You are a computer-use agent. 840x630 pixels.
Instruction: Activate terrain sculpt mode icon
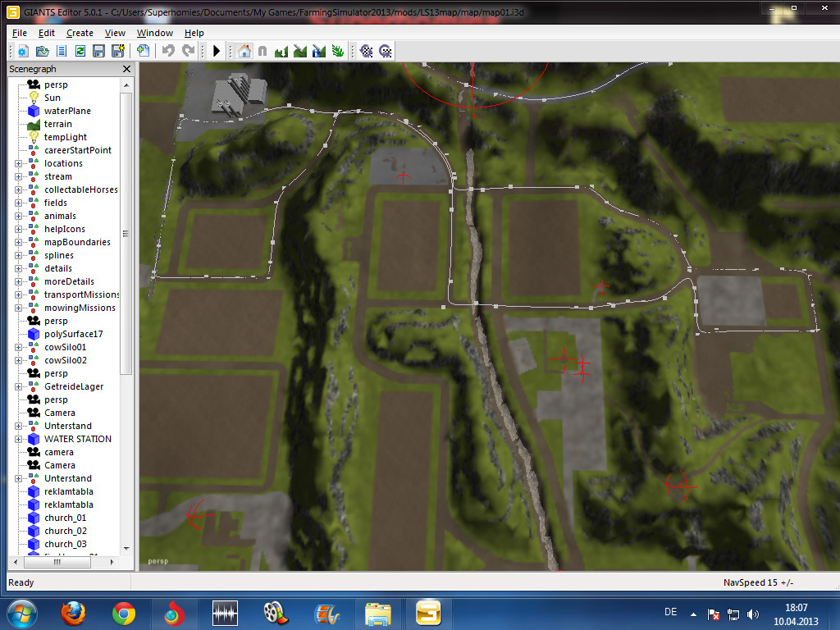pos(281,52)
